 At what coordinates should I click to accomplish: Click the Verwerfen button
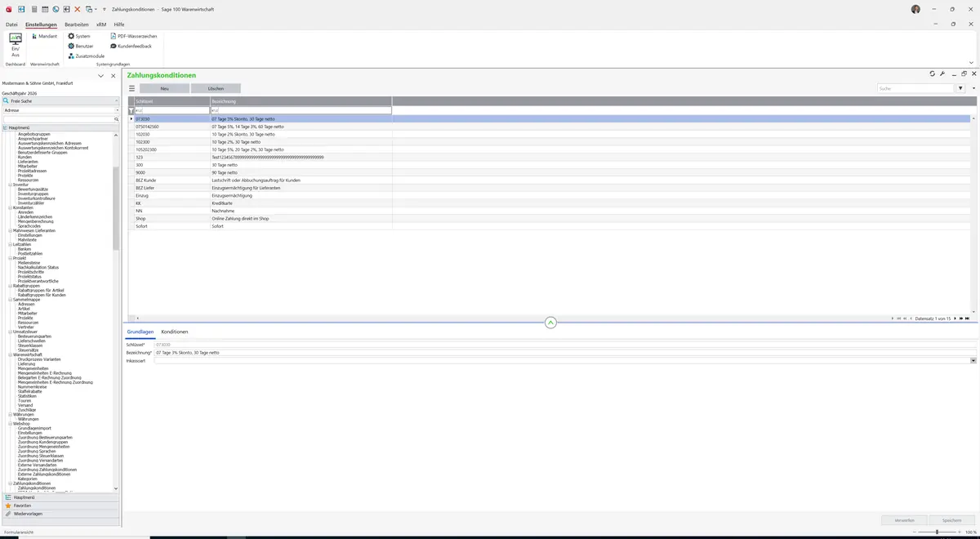(x=904, y=519)
